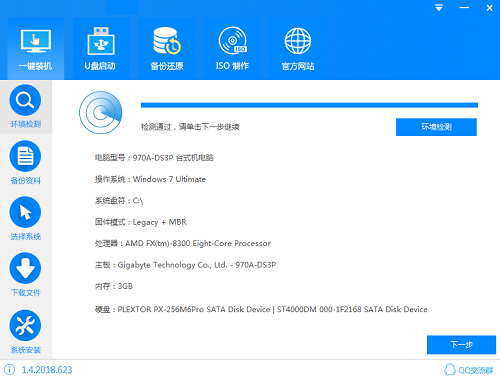Open the QQ交流群 link

468,370
